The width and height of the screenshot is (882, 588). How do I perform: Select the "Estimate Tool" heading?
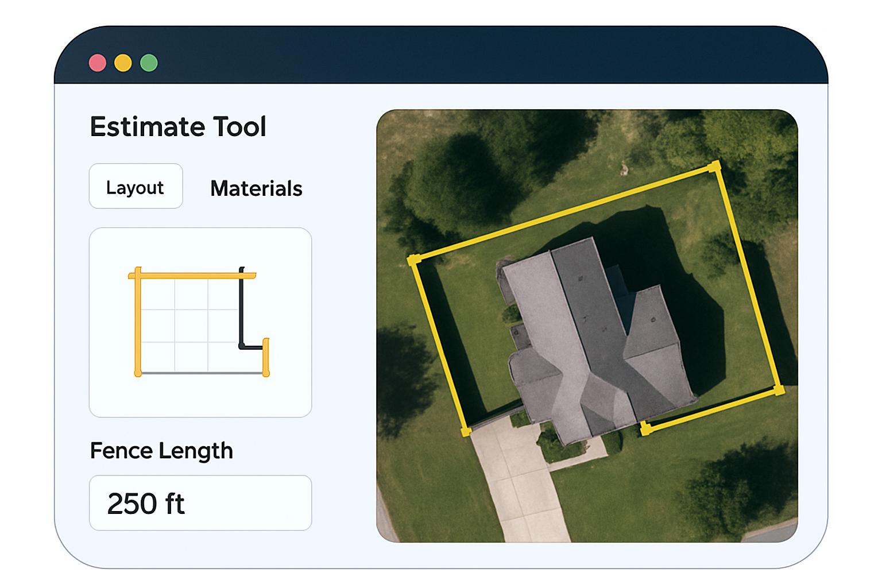tap(178, 126)
